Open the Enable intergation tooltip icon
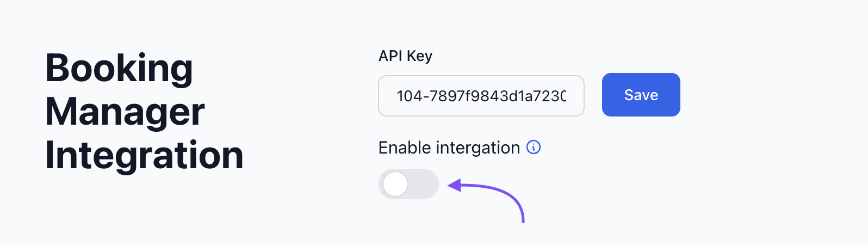 coord(534,148)
